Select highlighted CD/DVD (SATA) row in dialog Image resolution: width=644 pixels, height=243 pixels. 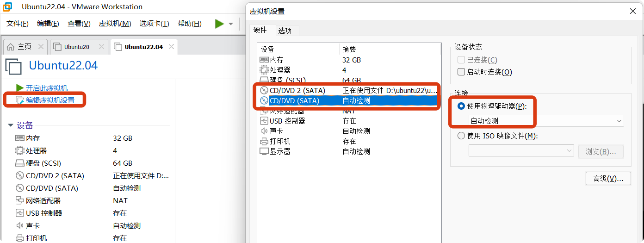pyautogui.click(x=349, y=100)
